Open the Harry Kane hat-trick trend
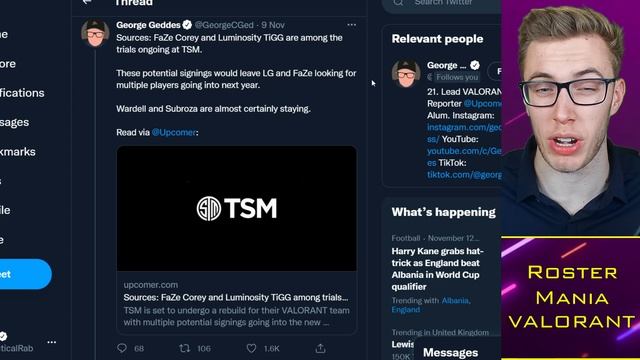The height and width of the screenshot is (360, 640). (437, 269)
